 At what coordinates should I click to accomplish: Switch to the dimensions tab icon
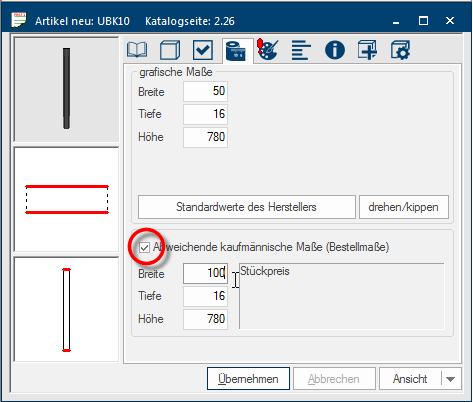pos(236,51)
